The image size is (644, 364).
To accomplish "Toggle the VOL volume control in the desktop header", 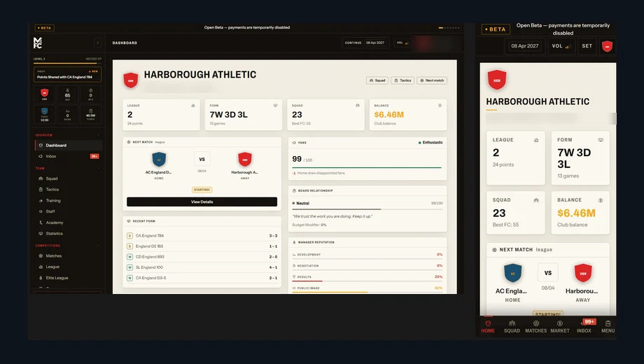I will (x=402, y=43).
